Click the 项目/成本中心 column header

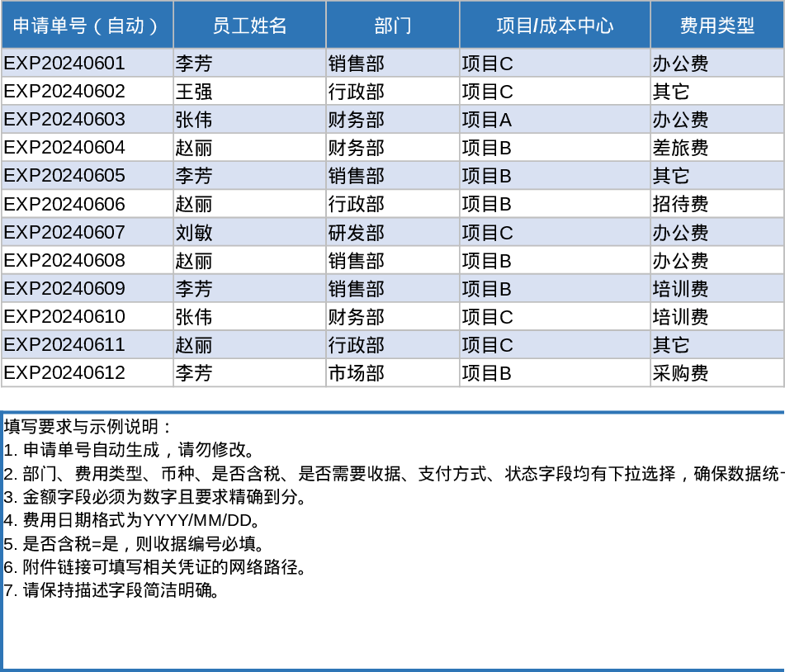(554, 25)
